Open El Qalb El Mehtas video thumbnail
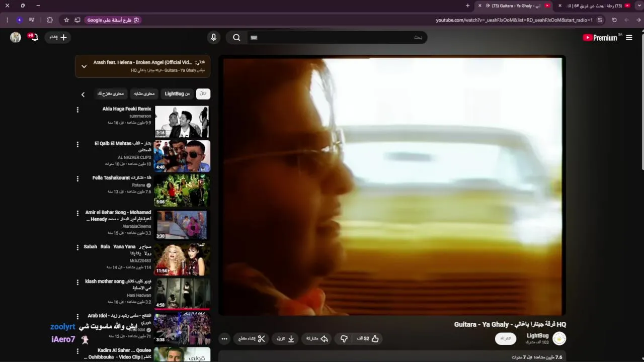This screenshot has width=644, height=362. pyautogui.click(x=182, y=156)
